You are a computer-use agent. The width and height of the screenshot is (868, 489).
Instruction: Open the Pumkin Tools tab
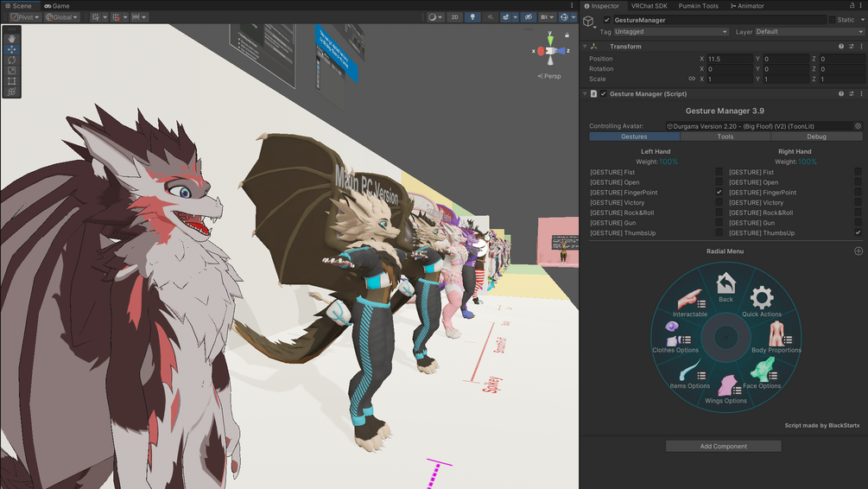click(x=698, y=5)
